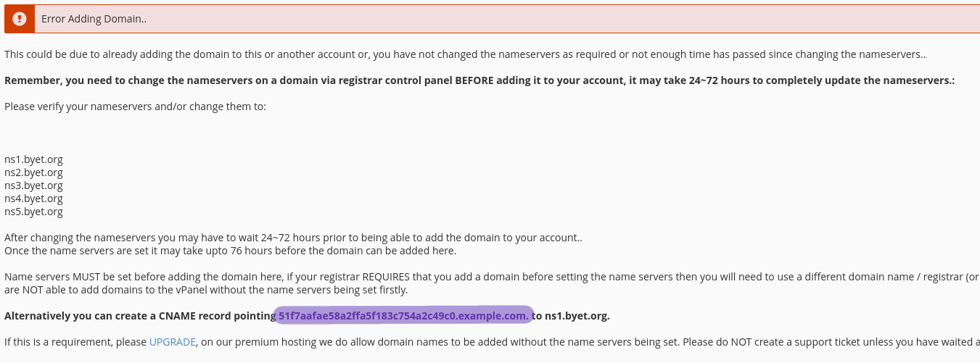This screenshot has width=980, height=363.
Task: Click the "are NOT able to add domains" line
Action: pyautogui.click(x=206, y=290)
